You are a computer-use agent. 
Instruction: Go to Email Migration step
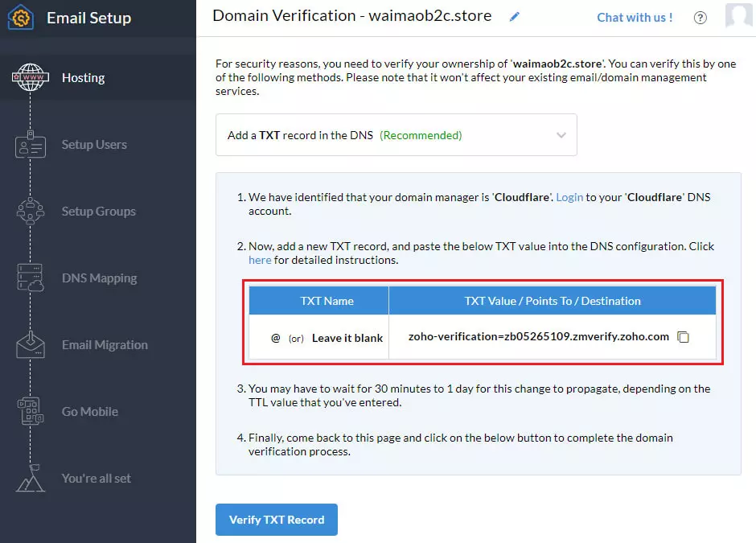[105, 345]
